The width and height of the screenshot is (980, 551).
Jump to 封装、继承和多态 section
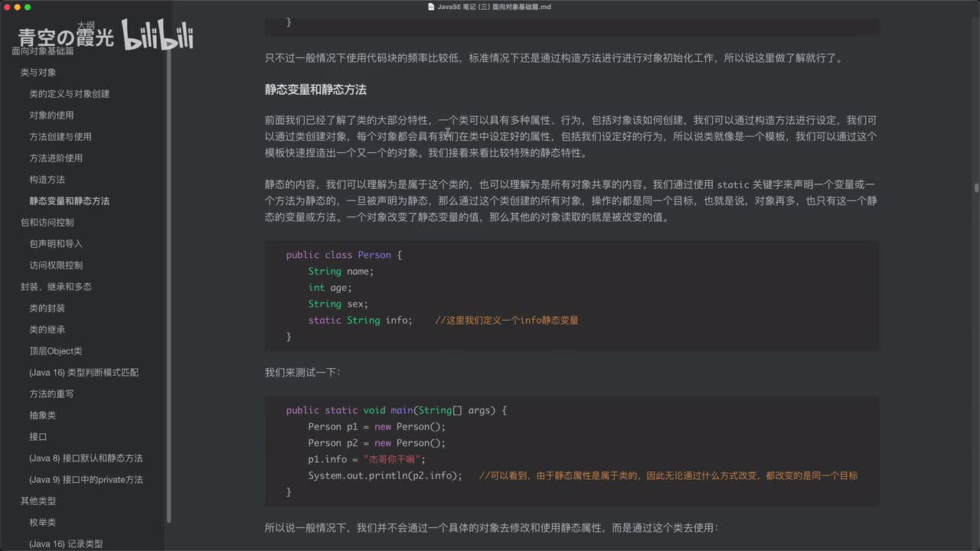[56, 287]
